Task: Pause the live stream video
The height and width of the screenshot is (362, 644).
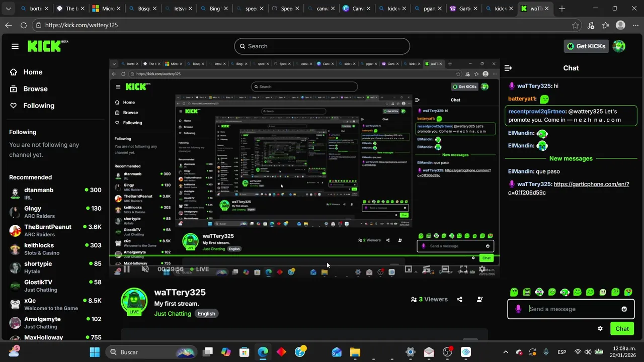Action: (126, 269)
